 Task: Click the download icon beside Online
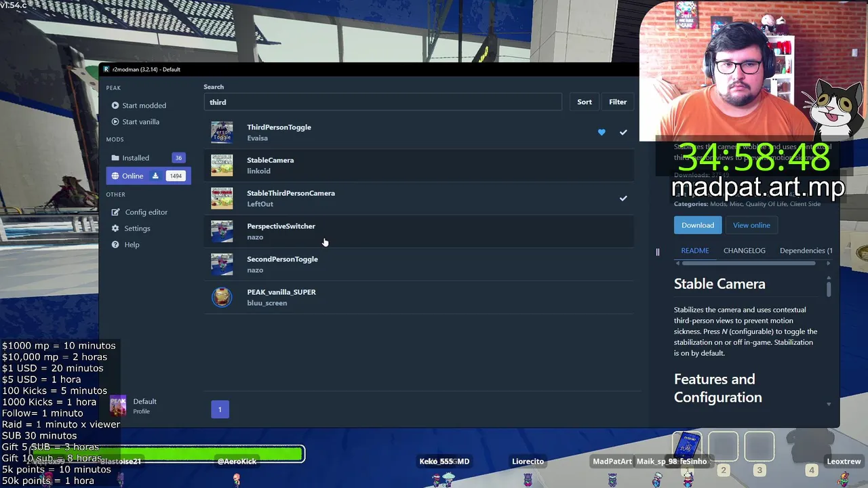click(155, 176)
